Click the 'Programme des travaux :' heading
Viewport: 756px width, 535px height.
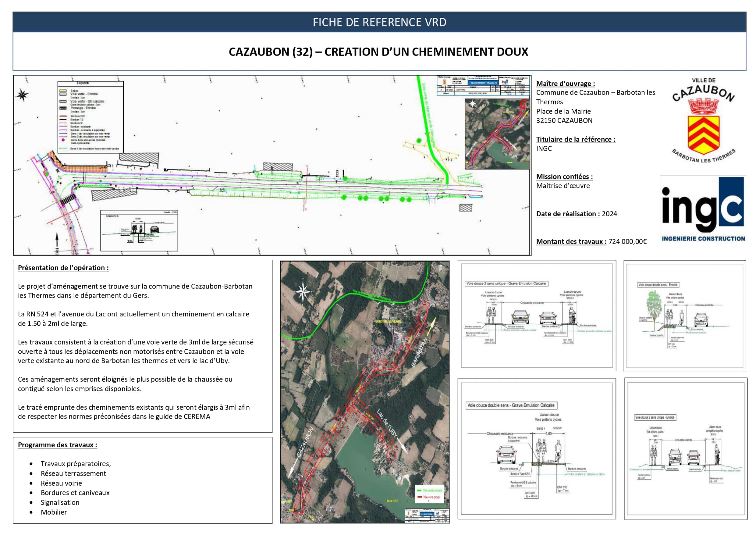(x=58, y=445)
